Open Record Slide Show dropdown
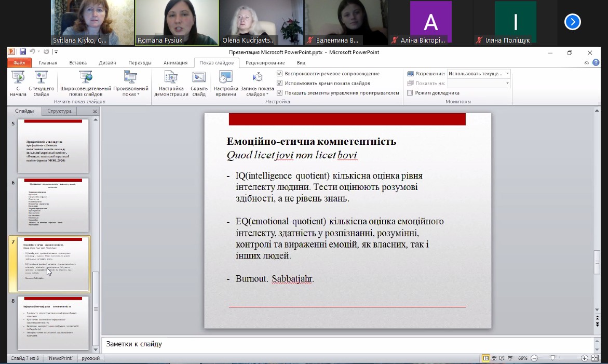Image resolution: width=608 pixels, height=364 pixels. click(x=257, y=83)
